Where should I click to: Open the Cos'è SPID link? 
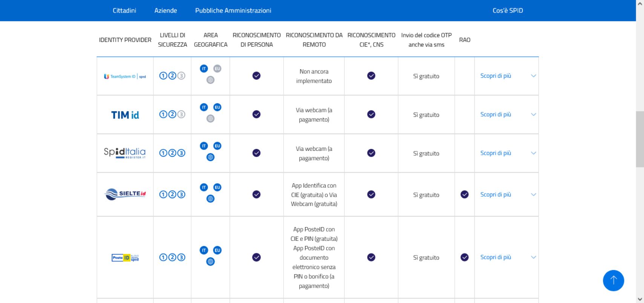508,11
